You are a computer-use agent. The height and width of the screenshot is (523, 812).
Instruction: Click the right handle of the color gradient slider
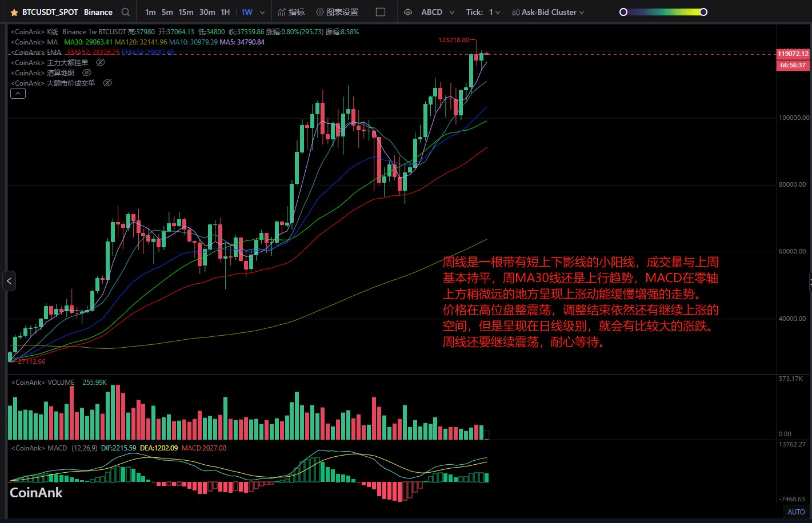(x=703, y=12)
